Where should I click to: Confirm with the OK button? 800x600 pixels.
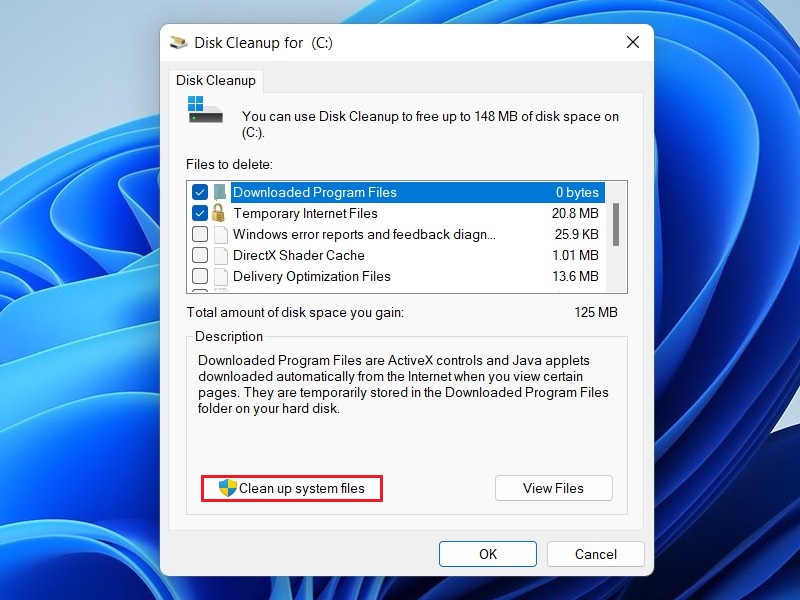click(x=488, y=554)
